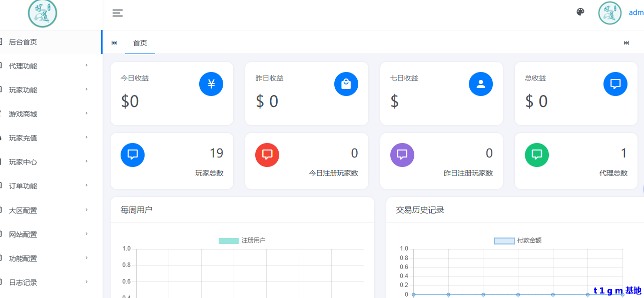Click the person icon on 七日收益 card

[480, 83]
